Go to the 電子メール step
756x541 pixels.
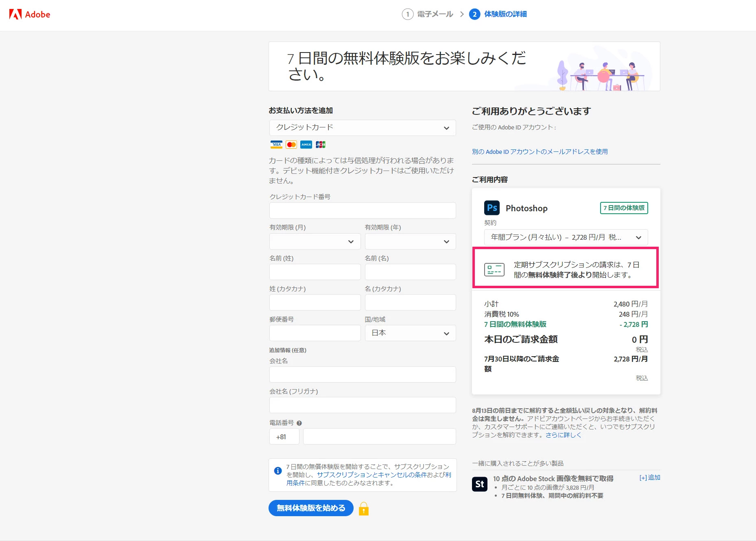tap(435, 14)
